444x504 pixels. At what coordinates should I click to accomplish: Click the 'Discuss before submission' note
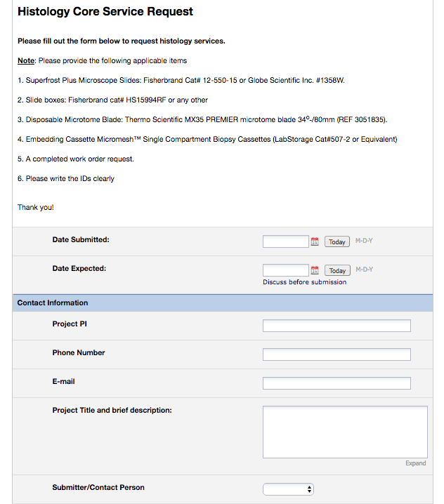coord(304,282)
